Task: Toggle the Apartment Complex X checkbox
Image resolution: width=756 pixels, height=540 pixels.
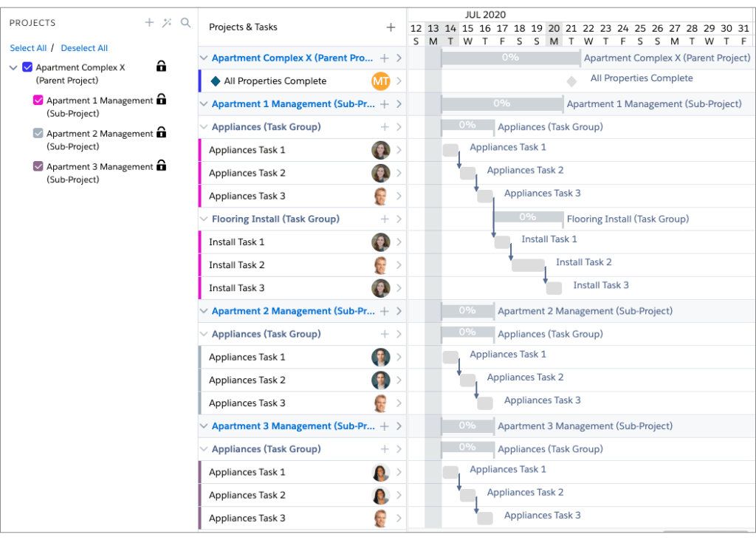Action: tap(27, 67)
